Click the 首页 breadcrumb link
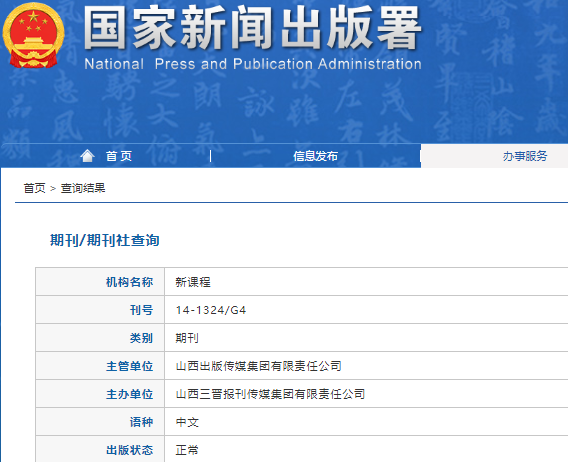The height and width of the screenshot is (462, 568). point(34,188)
